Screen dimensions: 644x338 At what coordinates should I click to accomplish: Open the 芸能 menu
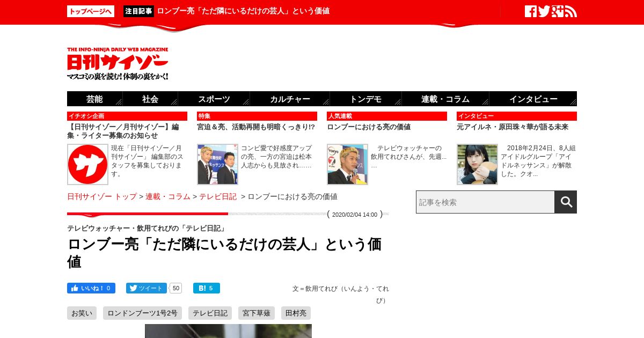(x=94, y=99)
